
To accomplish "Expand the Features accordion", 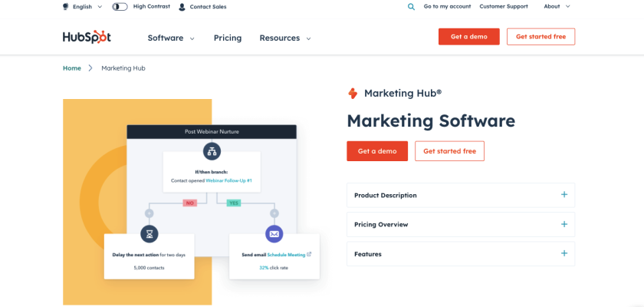I will 564,253.
